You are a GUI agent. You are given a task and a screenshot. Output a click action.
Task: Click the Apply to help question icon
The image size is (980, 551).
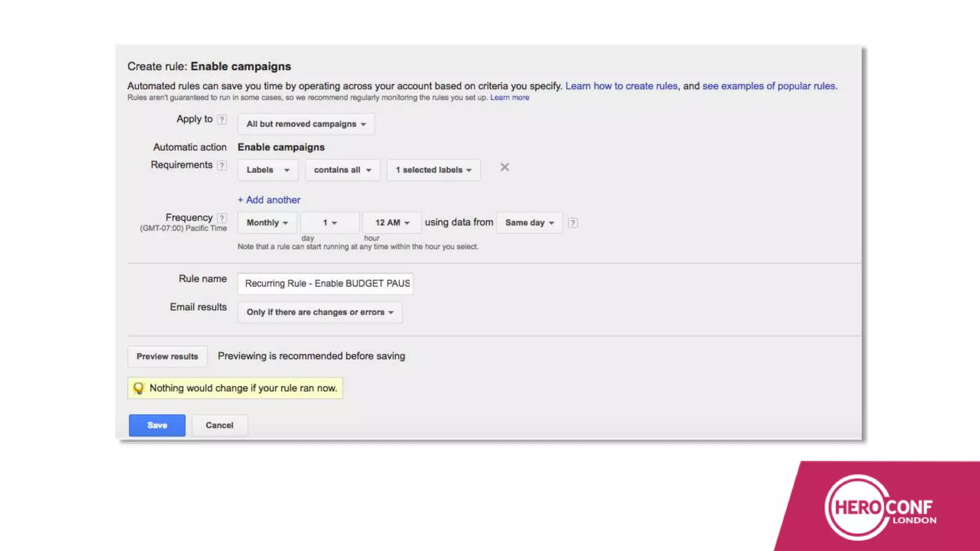coord(222,120)
